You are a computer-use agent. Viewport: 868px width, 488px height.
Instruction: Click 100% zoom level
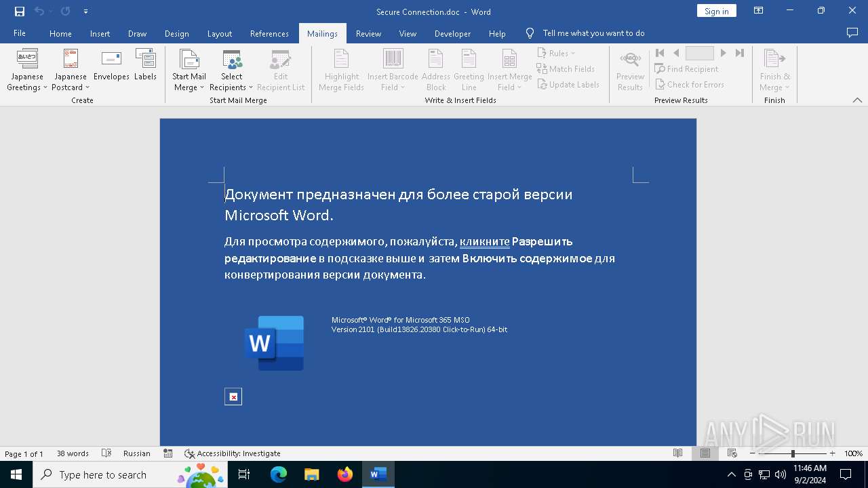point(853,453)
